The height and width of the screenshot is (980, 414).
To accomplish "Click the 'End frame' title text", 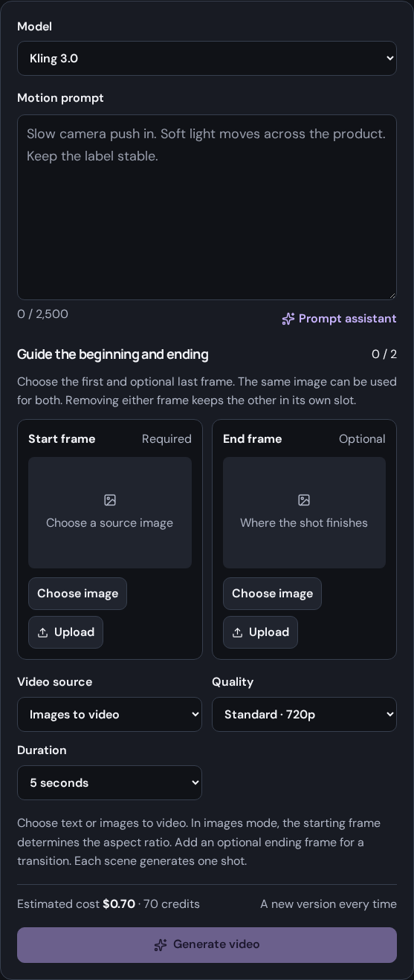I will [252, 439].
